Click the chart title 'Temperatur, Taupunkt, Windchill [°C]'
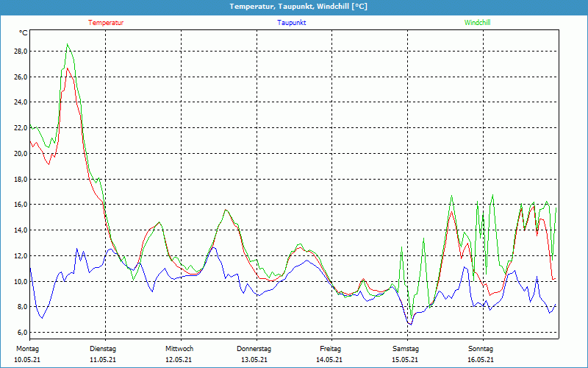Screen dimensions: 588x368 pyautogui.click(x=298, y=7)
